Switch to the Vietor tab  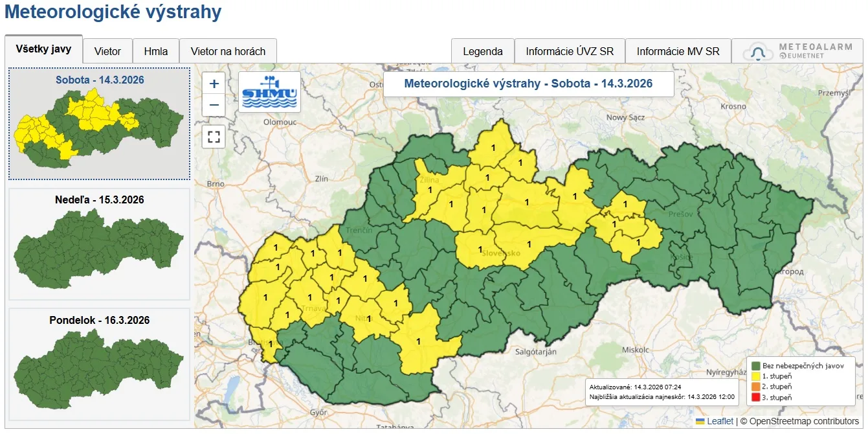click(107, 51)
